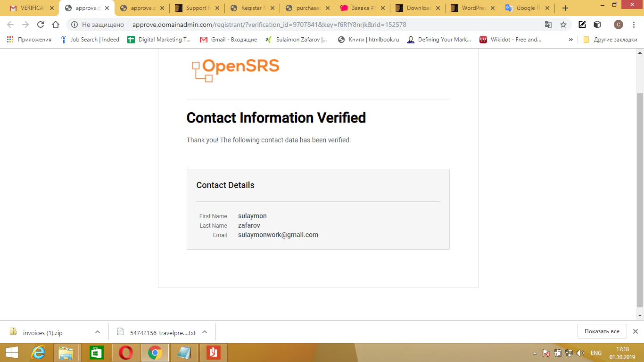Viewport: 644px width, 362px height.
Task: Open the Другие закладки folder
Action: point(611,40)
